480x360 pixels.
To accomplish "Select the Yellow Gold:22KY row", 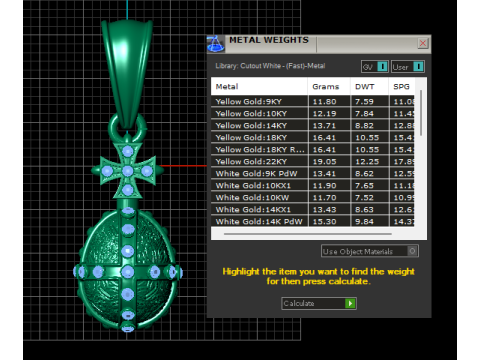I will coord(313,161).
